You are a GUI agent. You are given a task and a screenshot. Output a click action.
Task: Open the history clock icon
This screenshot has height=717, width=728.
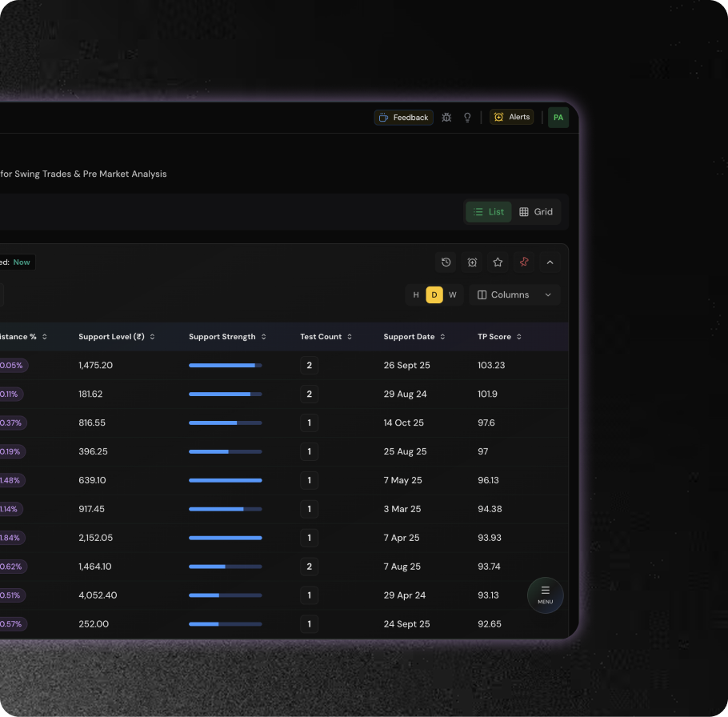(x=446, y=262)
